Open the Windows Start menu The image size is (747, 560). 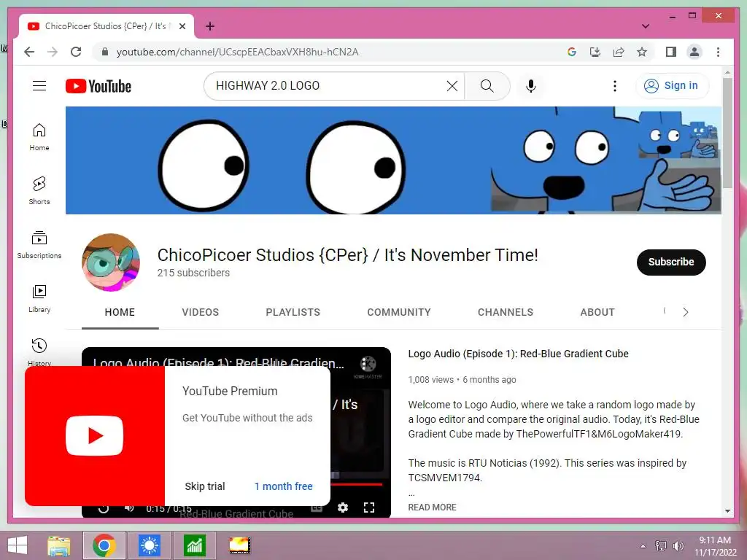point(18,545)
